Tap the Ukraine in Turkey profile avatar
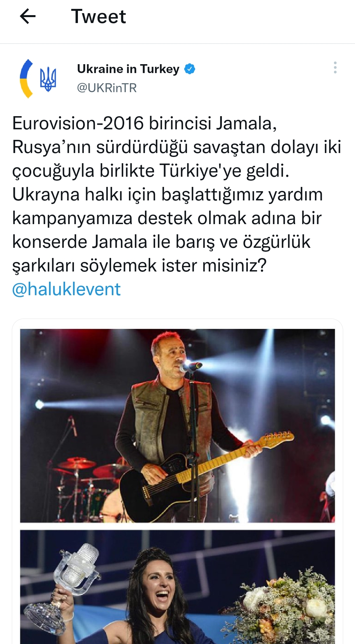355x644 pixels. 39,79
